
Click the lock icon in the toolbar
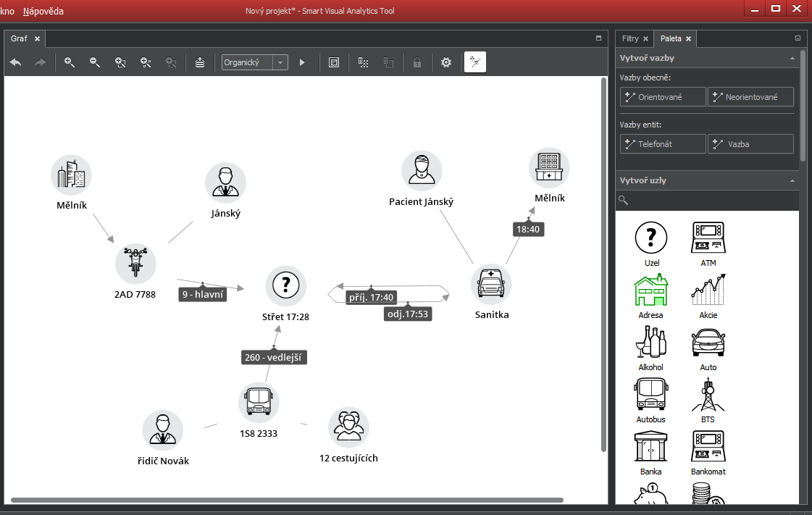coord(417,62)
